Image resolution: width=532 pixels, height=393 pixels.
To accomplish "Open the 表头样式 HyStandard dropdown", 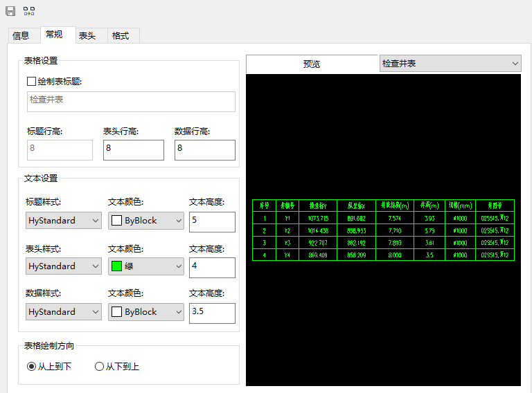I will (x=64, y=266).
